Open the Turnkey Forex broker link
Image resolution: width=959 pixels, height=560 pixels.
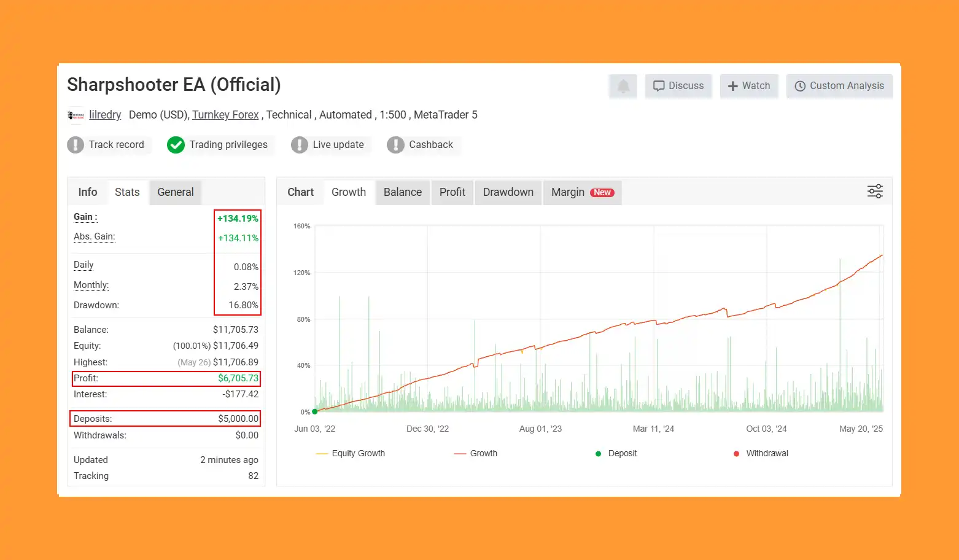click(x=225, y=115)
